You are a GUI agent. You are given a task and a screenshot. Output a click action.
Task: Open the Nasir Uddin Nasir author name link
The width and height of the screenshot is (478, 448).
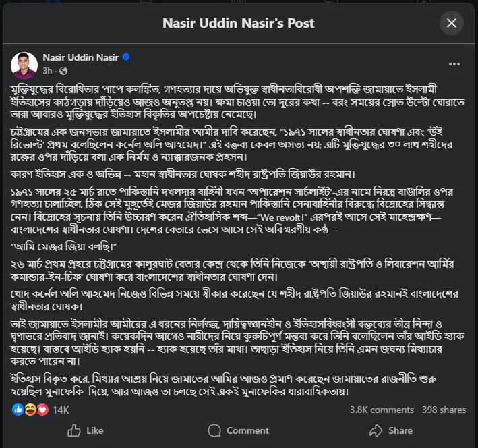(x=80, y=57)
